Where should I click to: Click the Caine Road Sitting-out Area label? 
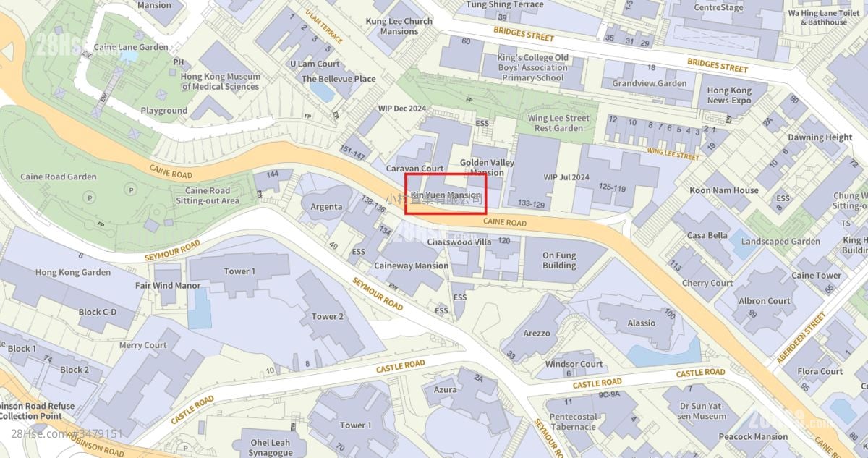(208, 195)
